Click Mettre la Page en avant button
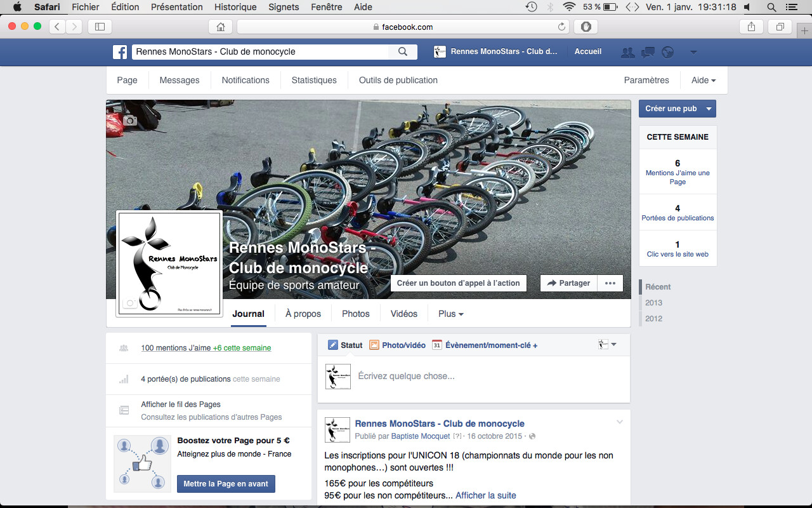This screenshot has width=812, height=508. [x=226, y=484]
